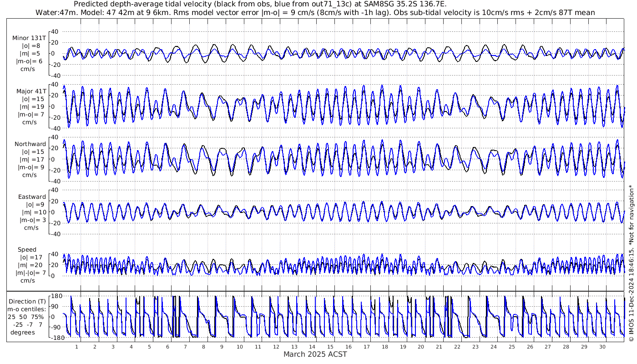637x364 pixels.
Task: Click the 'Eastward' panel label
Action: (32, 197)
